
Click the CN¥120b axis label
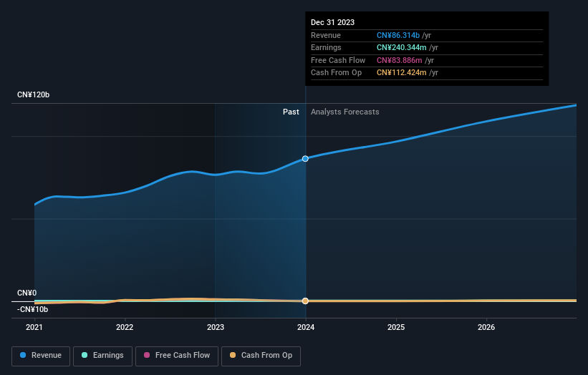pyautogui.click(x=34, y=94)
